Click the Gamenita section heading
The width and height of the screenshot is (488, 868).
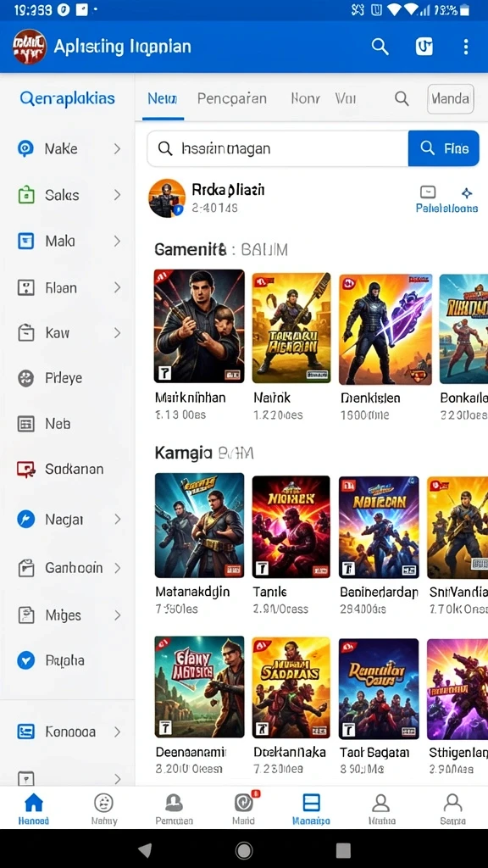coord(191,250)
